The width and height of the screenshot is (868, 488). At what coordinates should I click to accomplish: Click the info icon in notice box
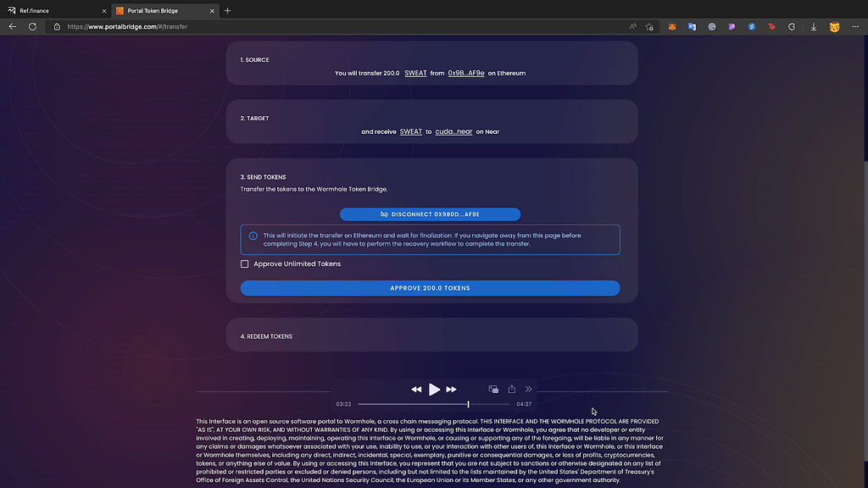253,236
